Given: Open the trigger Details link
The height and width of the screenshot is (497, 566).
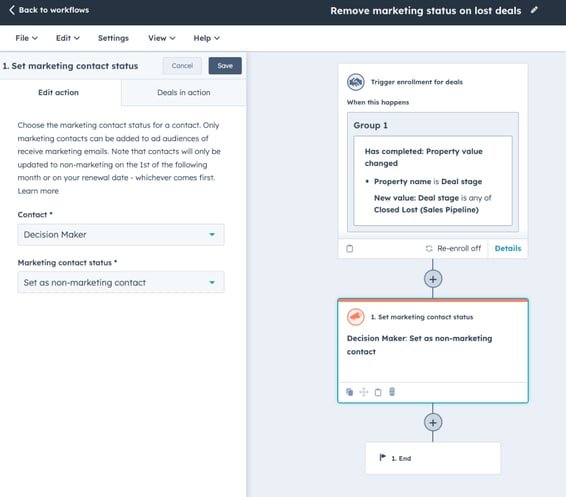Looking at the screenshot, I should pyautogui.click(x=508, y=248).
